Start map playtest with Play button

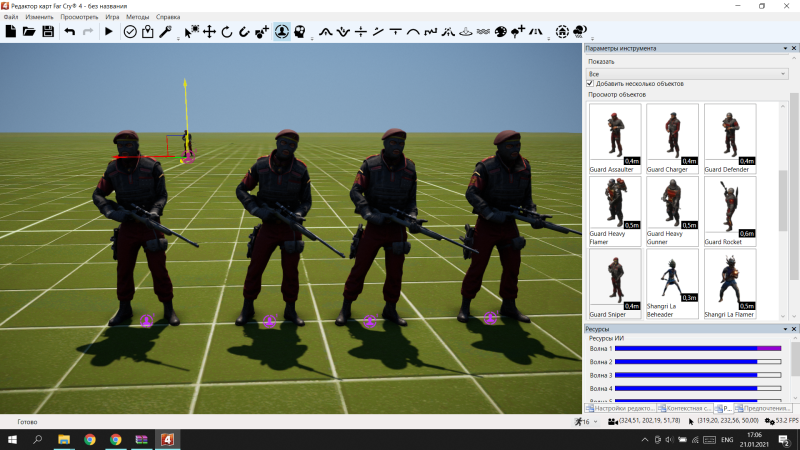pyautogui.click(x=109, y=32)
